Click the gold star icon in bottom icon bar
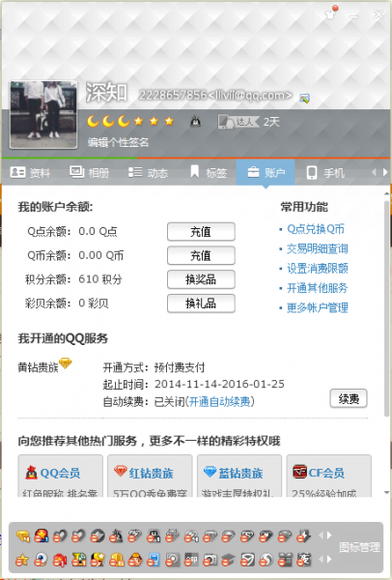 (22, 560)
